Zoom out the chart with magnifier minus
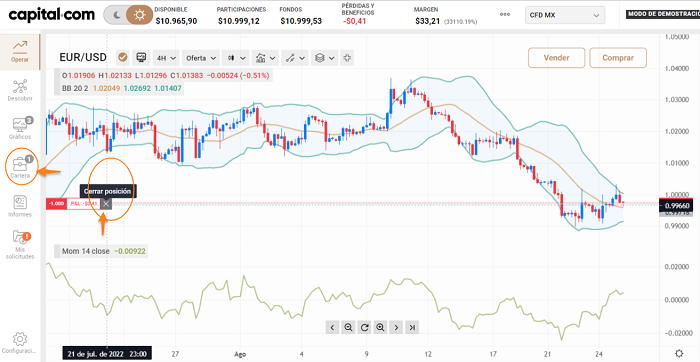The height and width of the screenshot is (362, 700). pos(348,327)
